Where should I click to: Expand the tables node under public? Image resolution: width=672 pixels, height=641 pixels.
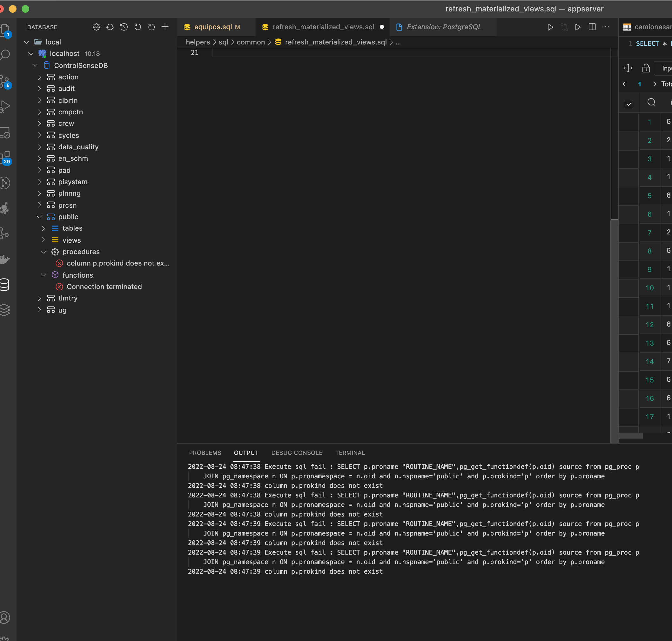pos(44,228)
